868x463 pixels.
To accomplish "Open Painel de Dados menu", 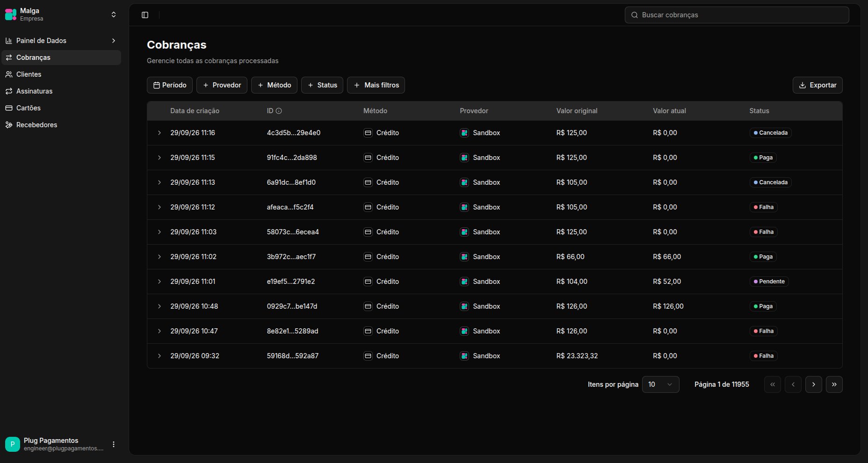I will pos(61,41).
